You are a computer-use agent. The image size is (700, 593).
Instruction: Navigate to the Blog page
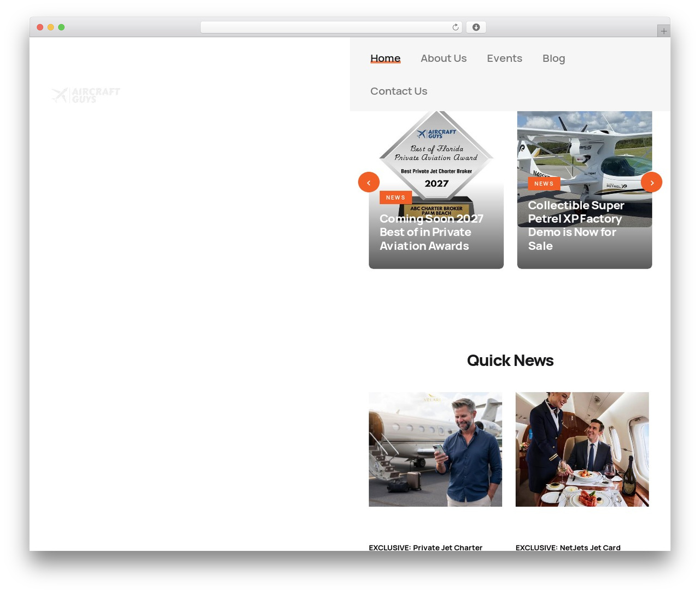point(553,59)
